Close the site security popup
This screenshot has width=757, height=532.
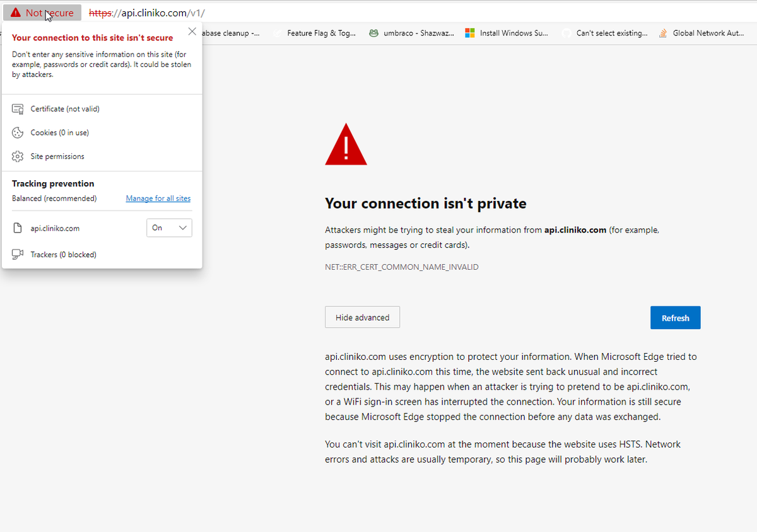(192, 32)
